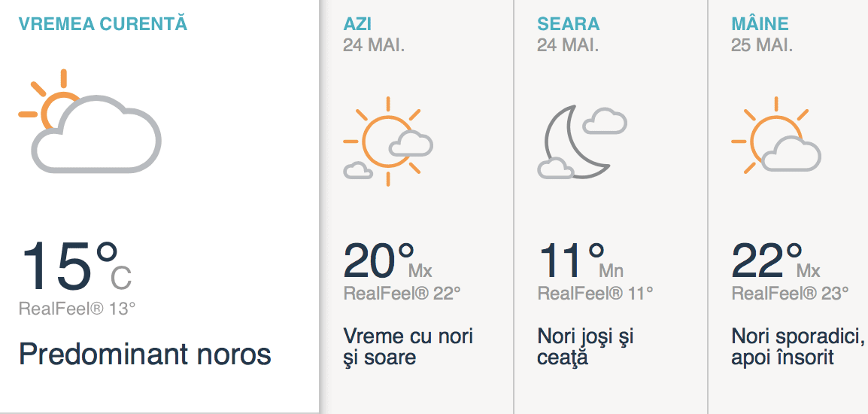
Task: Click tonight's RealFeel 11° value
Action: [595, 294]
